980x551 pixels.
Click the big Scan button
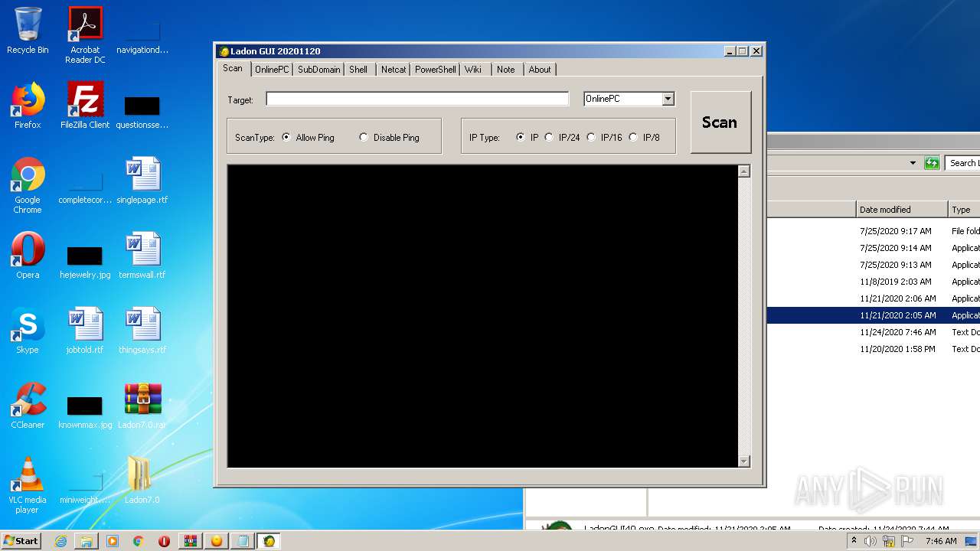[x=720, y=122]
